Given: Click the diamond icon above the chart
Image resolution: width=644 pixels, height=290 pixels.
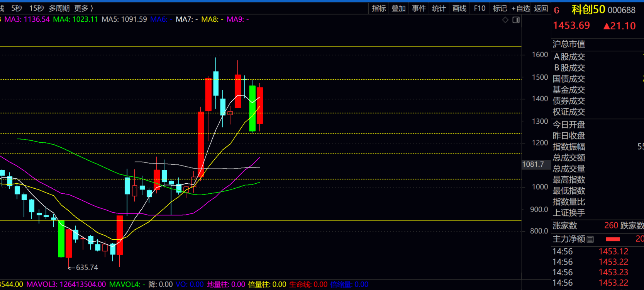Looking at the screenshot, I should (505, 20).
